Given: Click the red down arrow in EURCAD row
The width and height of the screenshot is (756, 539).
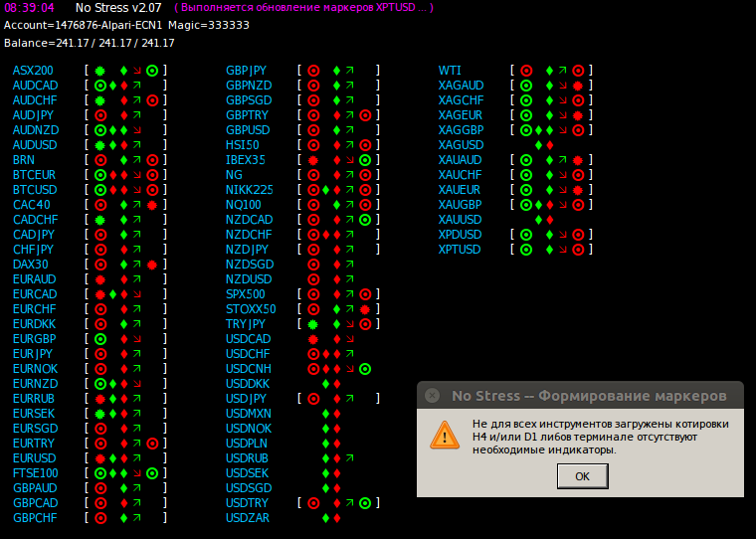Looking at the screenshot, I should pos(137,294).
